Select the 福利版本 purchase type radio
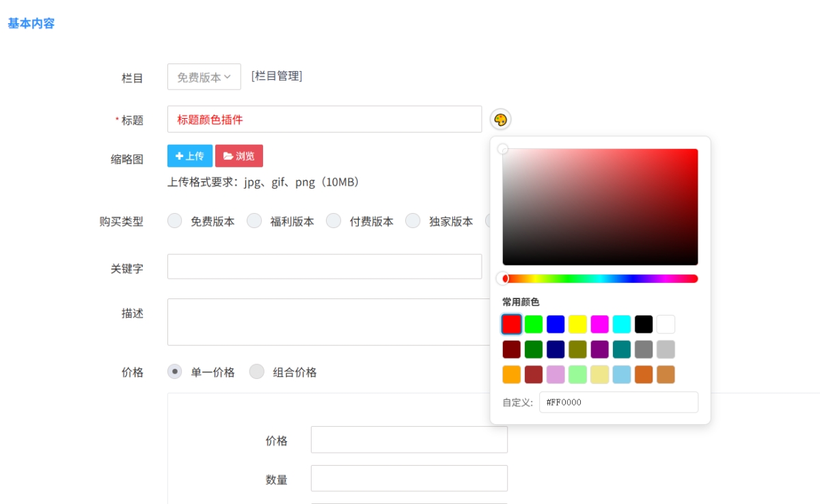820x504 pixels. coord(254,221)
